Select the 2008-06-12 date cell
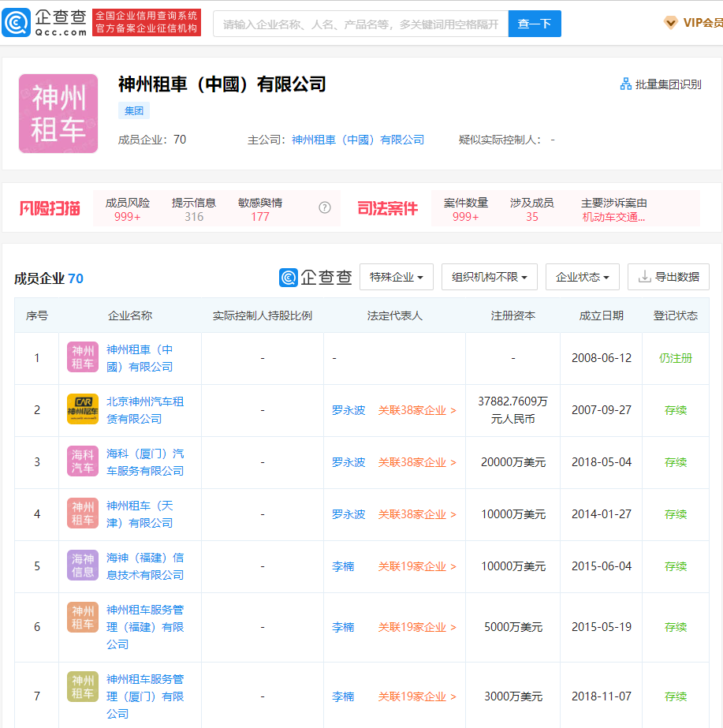 (x=602, y=358)
